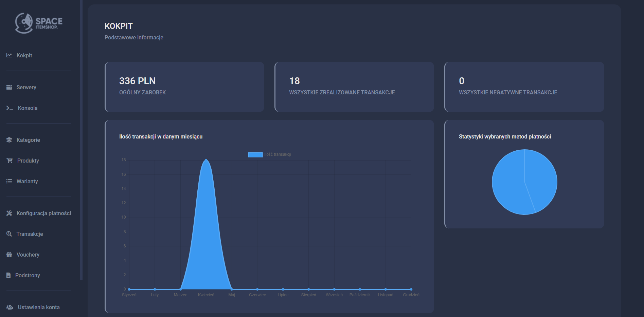Select the 18 completed transactions card
The height and width of the screenshot is (317, 644).
[x=354, y=87]
